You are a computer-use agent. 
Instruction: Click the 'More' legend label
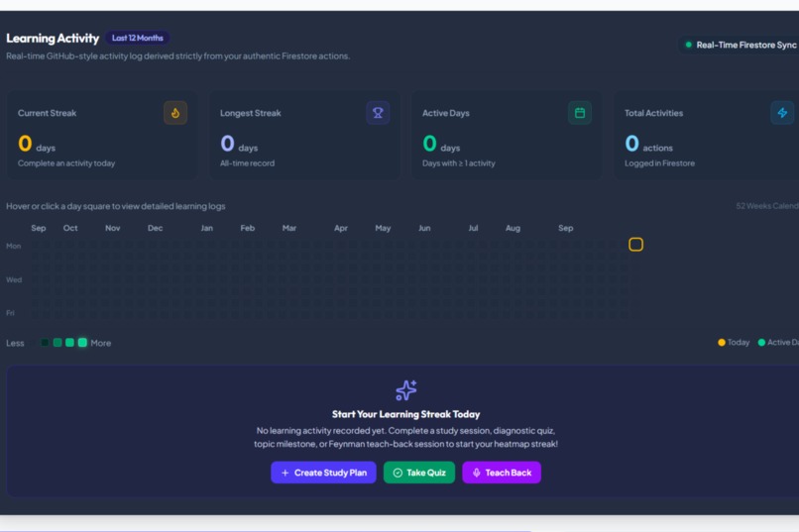[x=101, y=343]
